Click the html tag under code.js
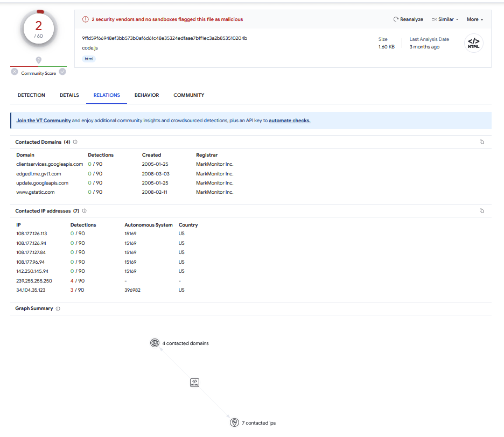Viewport: 504px width, 437px height. [x=89, y=59]
